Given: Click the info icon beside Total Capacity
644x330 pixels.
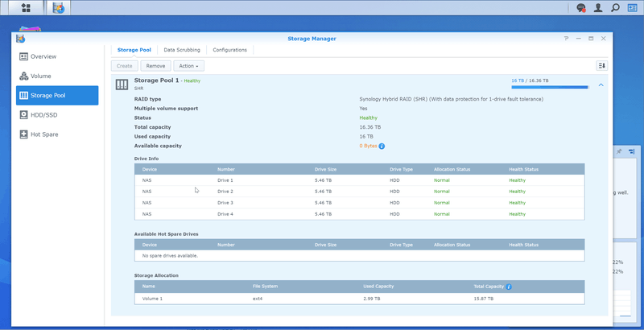Looking at the screenshot, I should (509, 287).
